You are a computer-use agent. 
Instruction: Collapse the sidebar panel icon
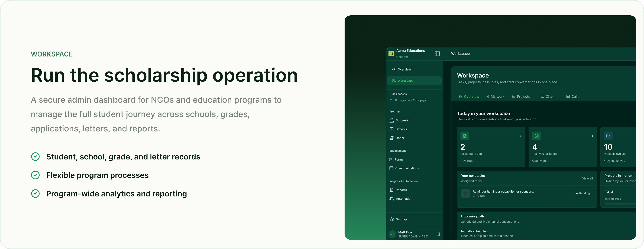pos(437,54)
